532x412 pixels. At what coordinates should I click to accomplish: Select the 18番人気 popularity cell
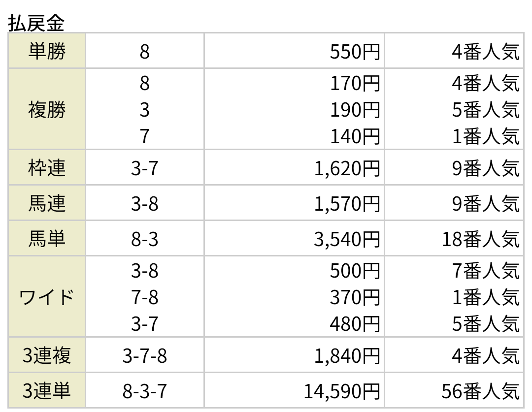(x=480, y=239)
